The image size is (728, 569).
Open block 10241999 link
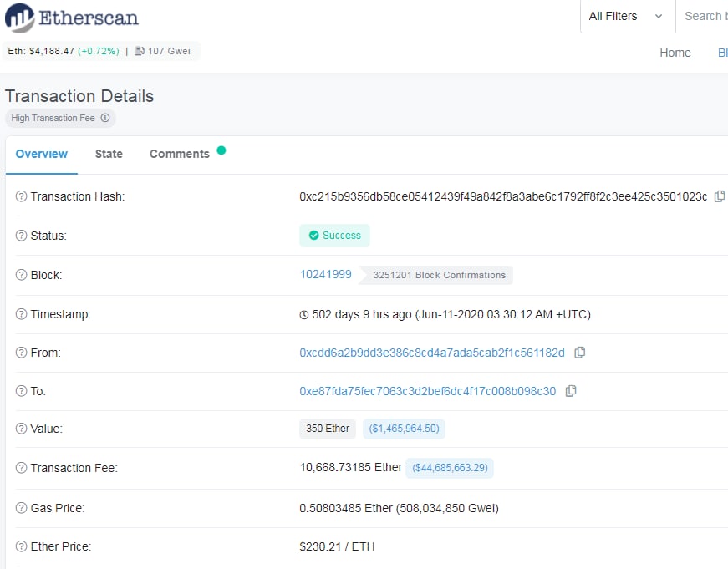pos(325,274)
